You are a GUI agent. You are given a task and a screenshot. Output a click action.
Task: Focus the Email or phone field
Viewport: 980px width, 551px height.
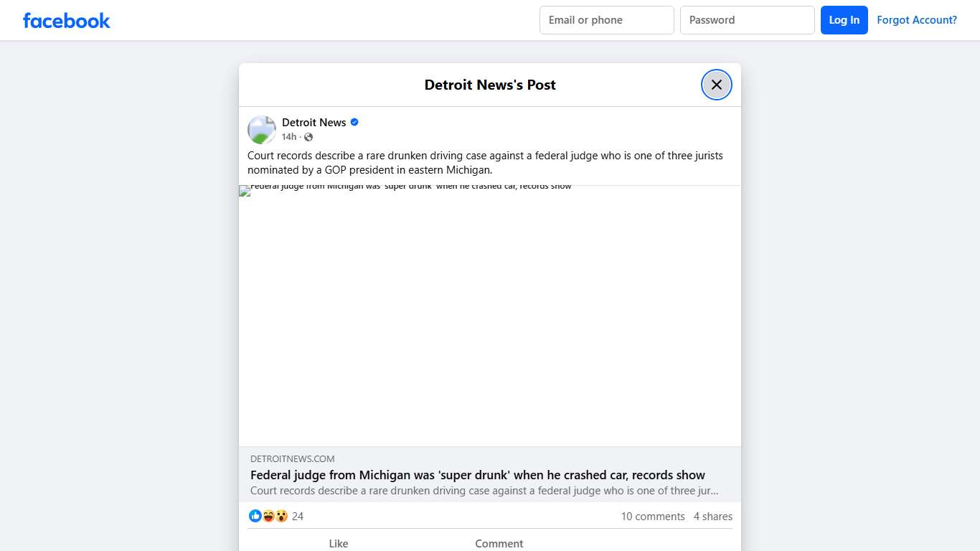point(606,20)
